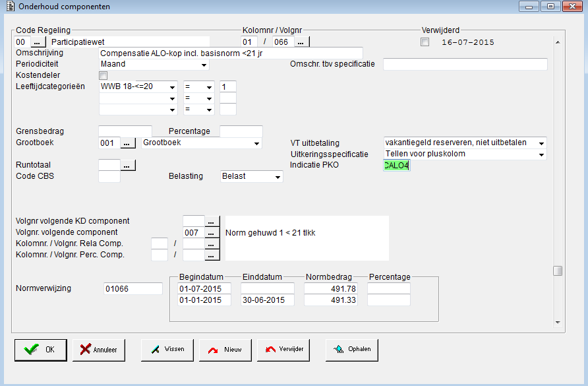This screenshot has width=588, height=386.
Task: Click the Grensbedrag input field
Action: click(x=125, y=131)
